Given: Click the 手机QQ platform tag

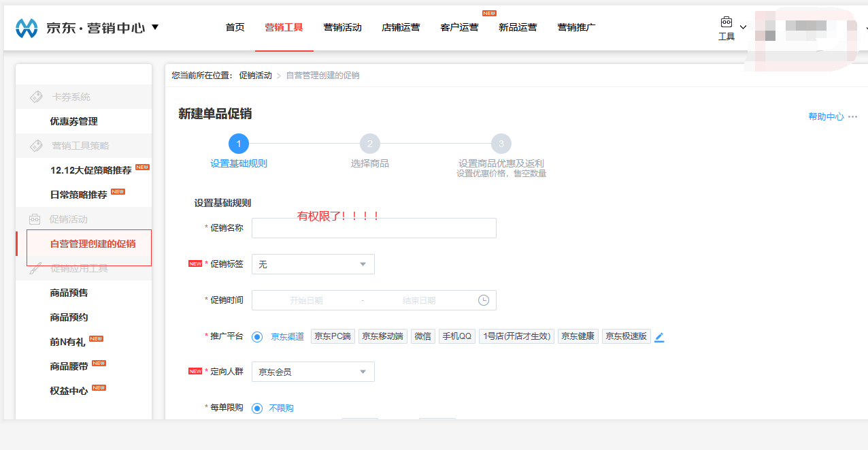Looking at the screenshot, I should (457, 336).
